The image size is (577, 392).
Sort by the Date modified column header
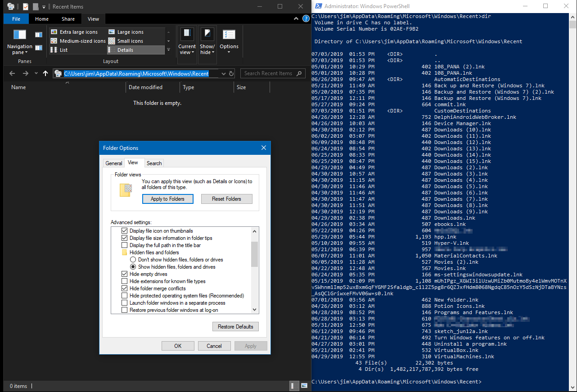coord(152,87)
